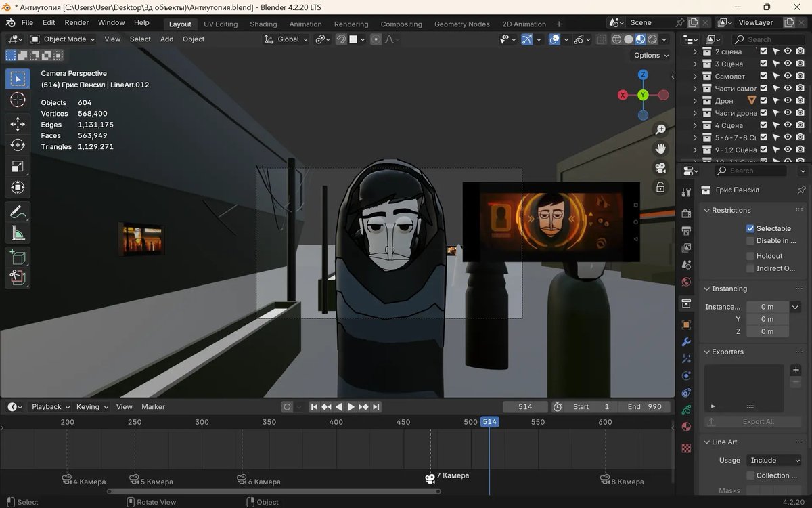
Task: Play the animation forward
Action: (x=351, y=407)
